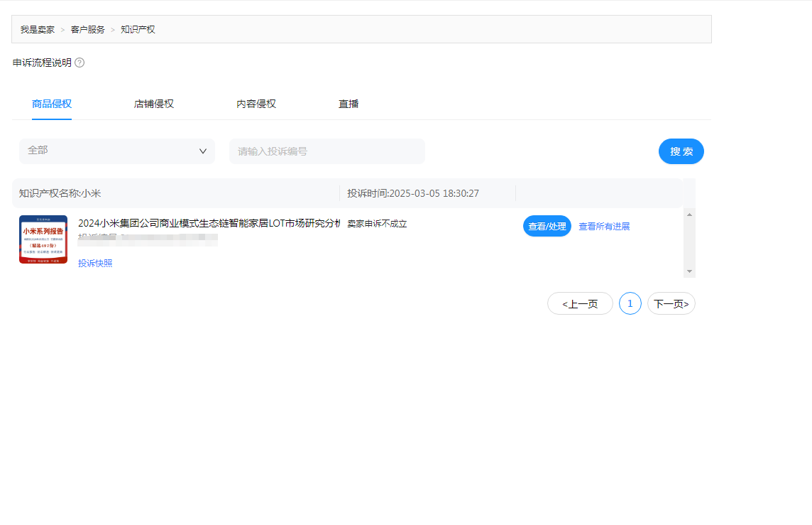Open the 2024小米集团公司商业模式 product title
This screenshot has width=812, height=525.
[x=209, y=223]
